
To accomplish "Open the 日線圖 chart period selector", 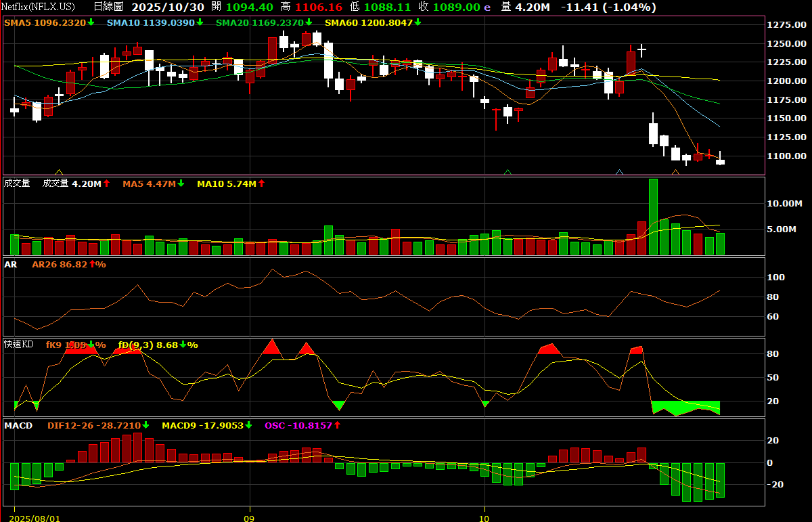I will pyautogui.click(x=108, y=7).
